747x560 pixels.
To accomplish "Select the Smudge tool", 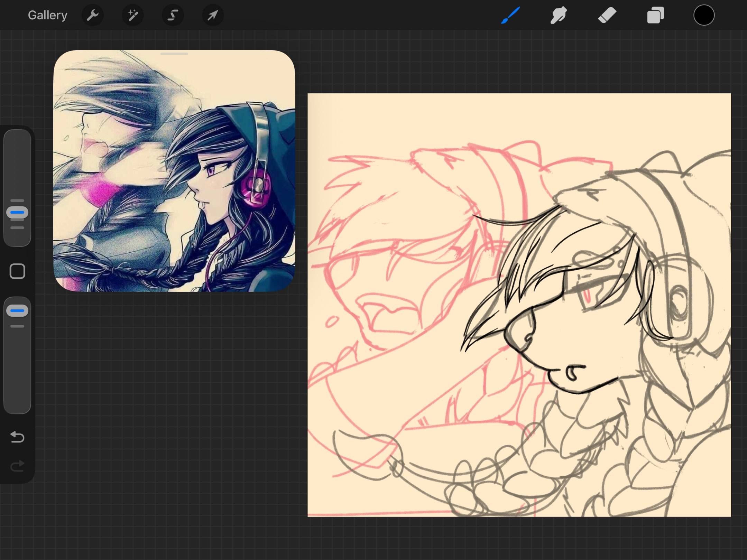I will 559,15.
